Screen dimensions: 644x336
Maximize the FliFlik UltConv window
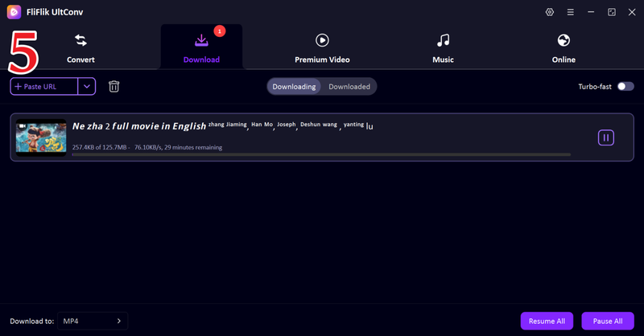point(612,12)
